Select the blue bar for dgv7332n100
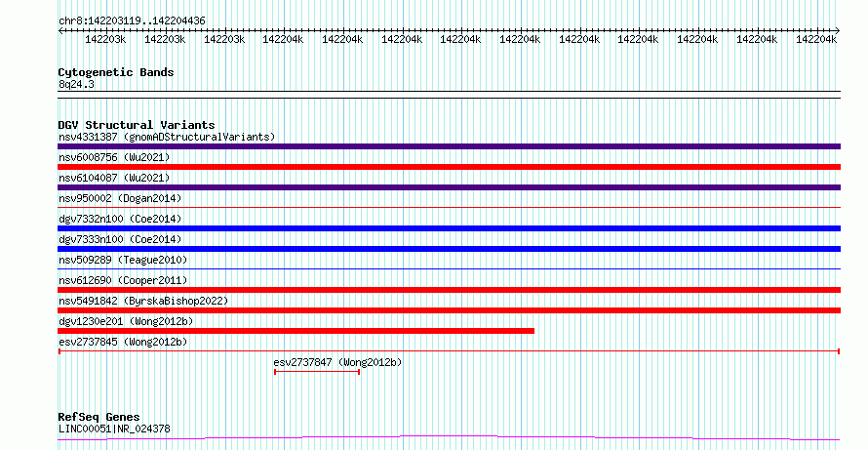868x450 pixels. pyautogui.click(x=449, y=228)
